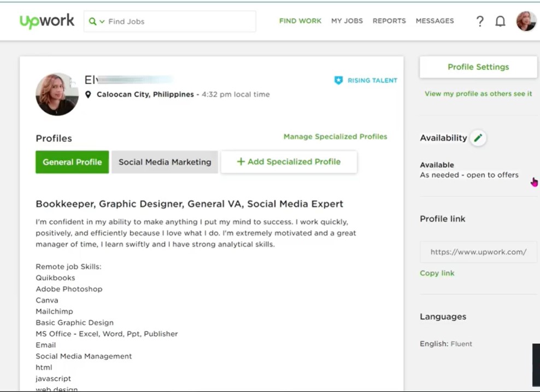
Task: Click the Profile link heading
Action: pyautogui.click(x=443, y=219)
